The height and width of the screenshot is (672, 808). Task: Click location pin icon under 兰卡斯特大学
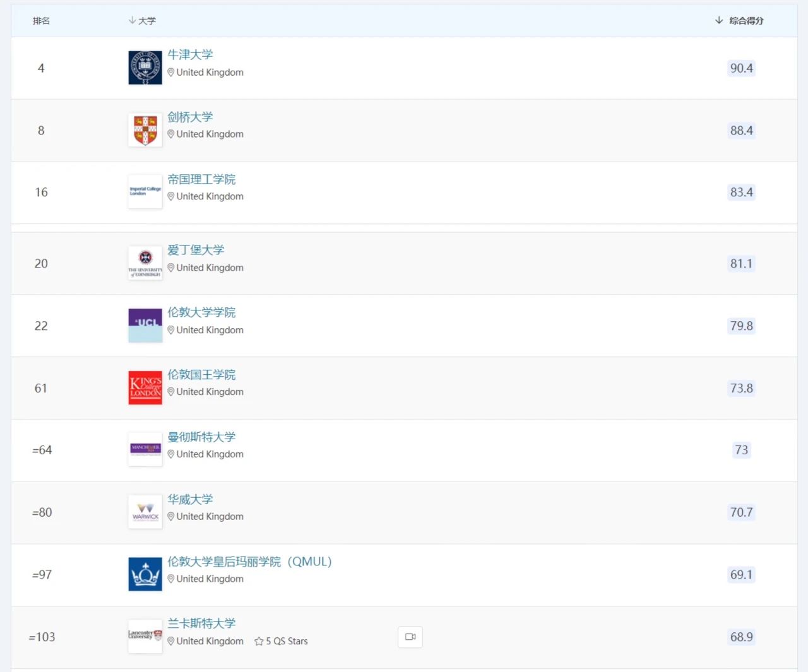coord(170,641)
